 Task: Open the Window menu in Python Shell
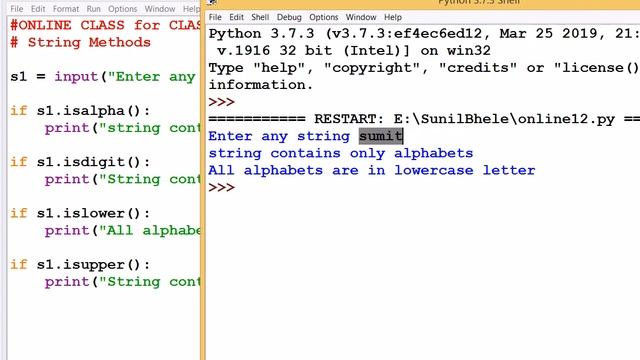point(361,17)
